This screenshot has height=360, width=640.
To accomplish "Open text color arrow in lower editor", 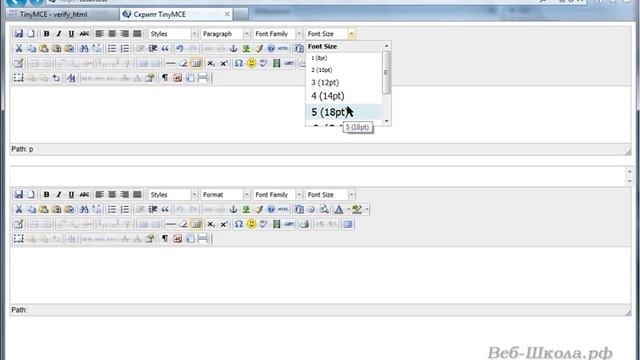I will (348, 209).
